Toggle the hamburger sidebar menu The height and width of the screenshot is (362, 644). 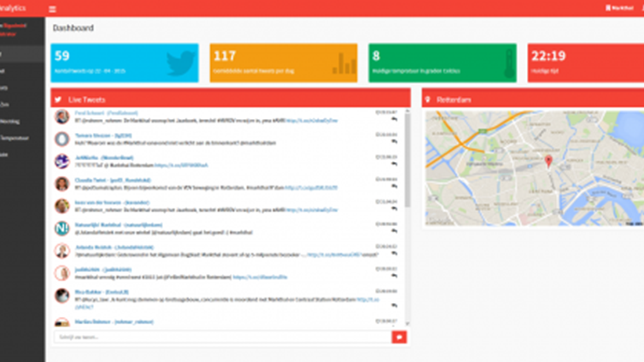[x=52, y=9]
